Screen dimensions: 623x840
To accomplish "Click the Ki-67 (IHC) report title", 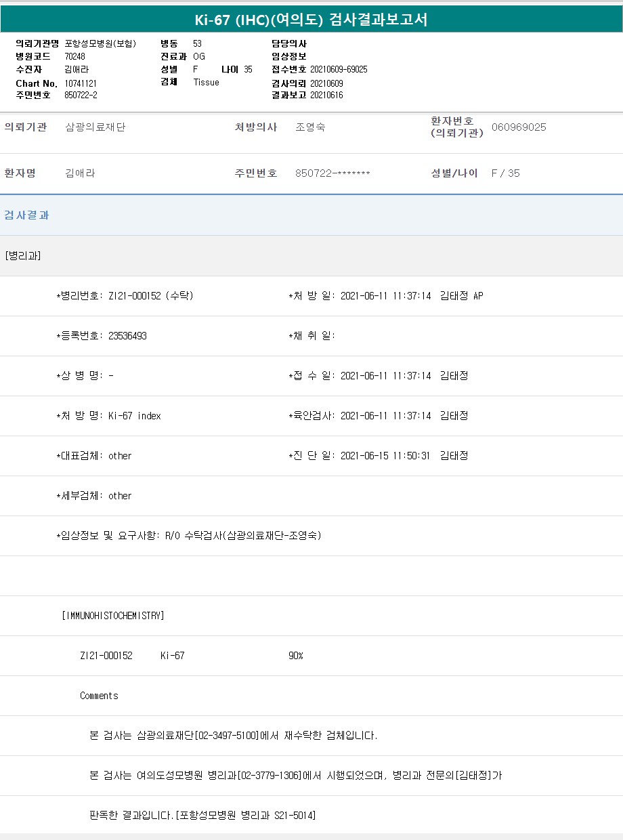I will 311,20.
